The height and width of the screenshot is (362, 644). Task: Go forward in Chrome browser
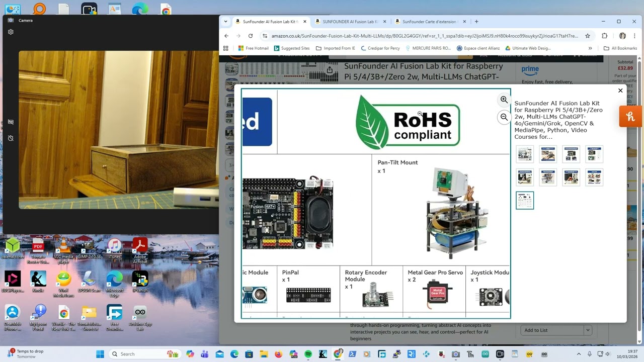click(238, 36)
